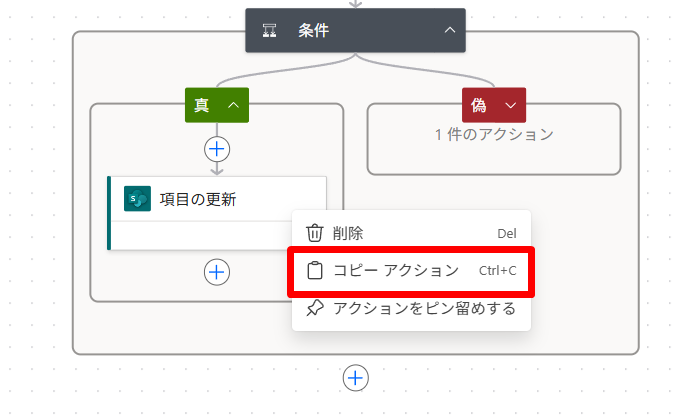The width and height of the screenshot is (689, 417).
Task: Click the pin icon in the context menu
Action: (x=315, y=308)
